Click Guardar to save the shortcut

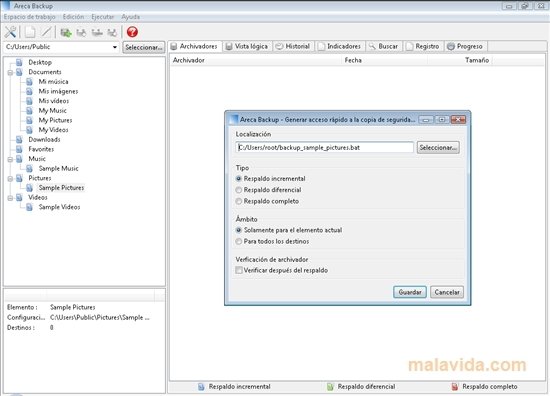pos(410,292)
